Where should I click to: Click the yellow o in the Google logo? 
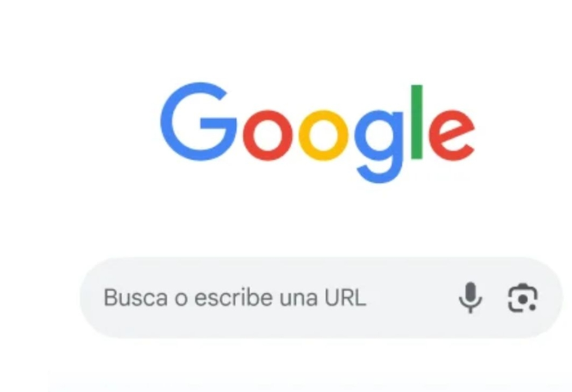pyautogui.click(x=324, y=136)
